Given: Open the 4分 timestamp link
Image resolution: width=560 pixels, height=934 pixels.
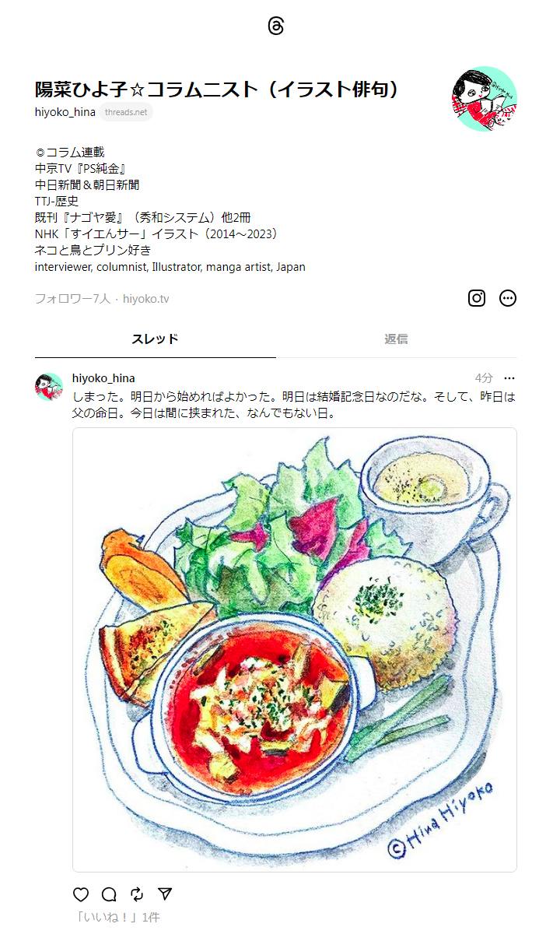Looking at the screenshot, I should click(x=484, y=378).
